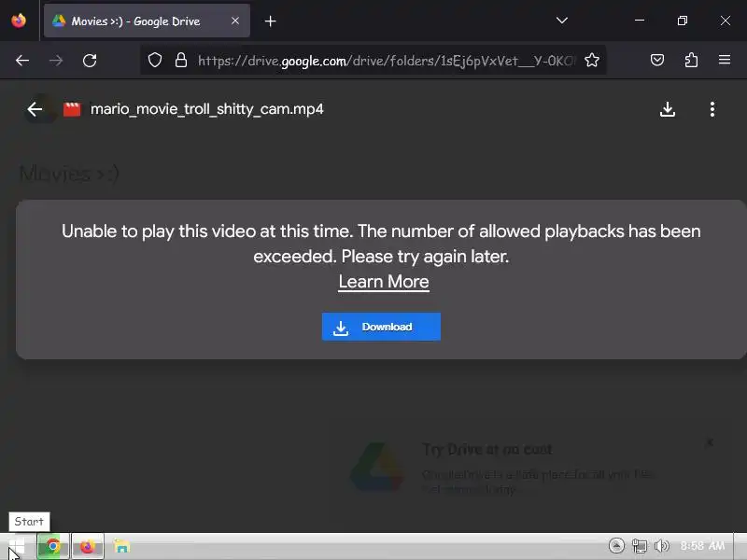Open the Firefox extensions puzzle icon
Viewport: 747px width, 560px height.
[691, 60]
